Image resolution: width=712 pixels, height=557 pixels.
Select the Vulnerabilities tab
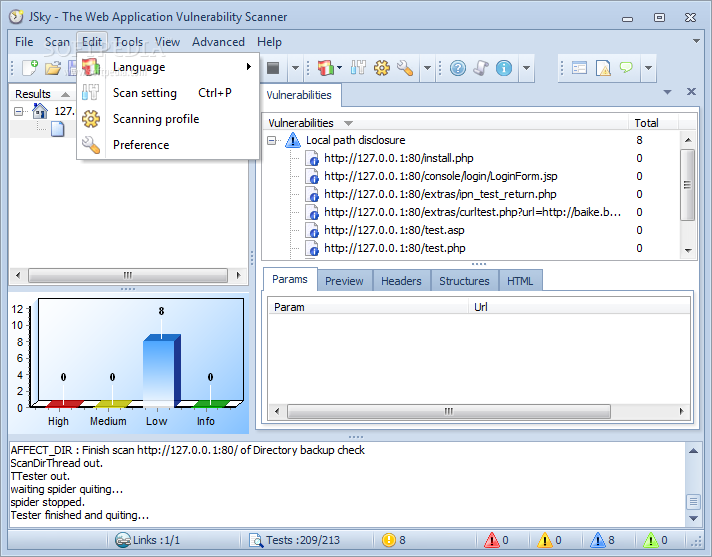pos(299,95)
